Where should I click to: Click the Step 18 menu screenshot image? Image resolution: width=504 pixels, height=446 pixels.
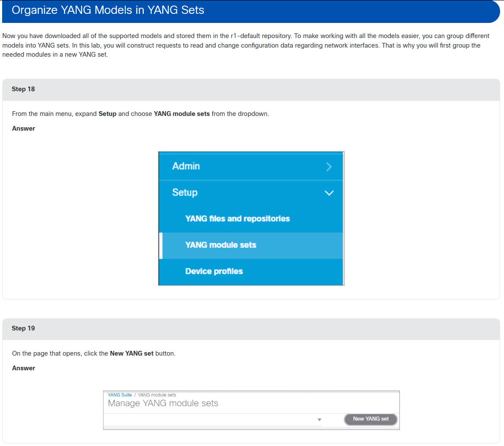tap(251, 218)
